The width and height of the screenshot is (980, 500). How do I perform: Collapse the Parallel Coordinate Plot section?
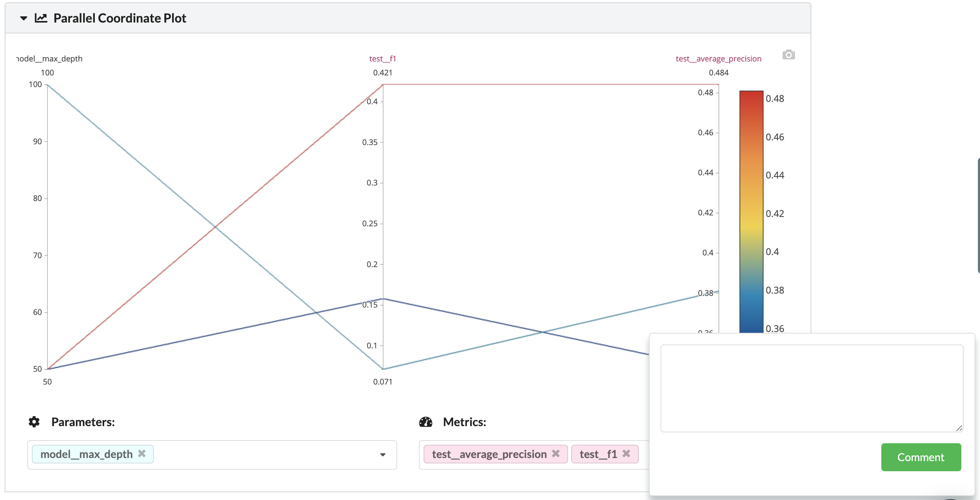coord(24,18)
